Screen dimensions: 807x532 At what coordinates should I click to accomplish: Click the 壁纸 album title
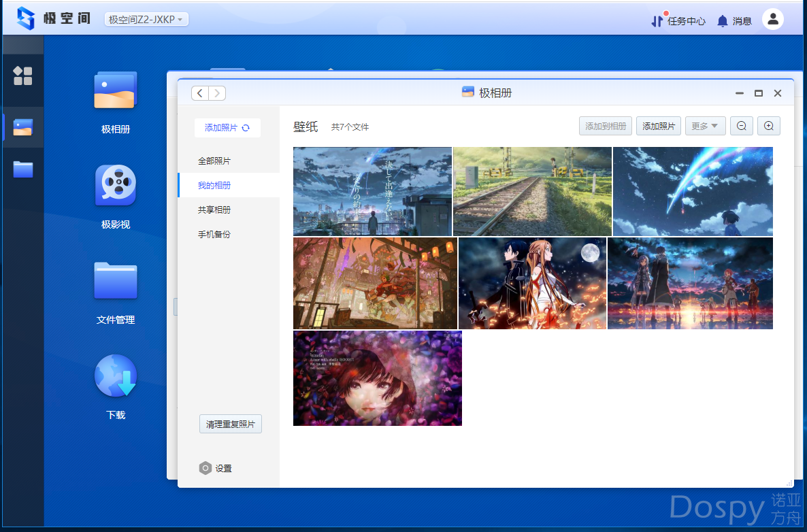[x=306, y=127]
